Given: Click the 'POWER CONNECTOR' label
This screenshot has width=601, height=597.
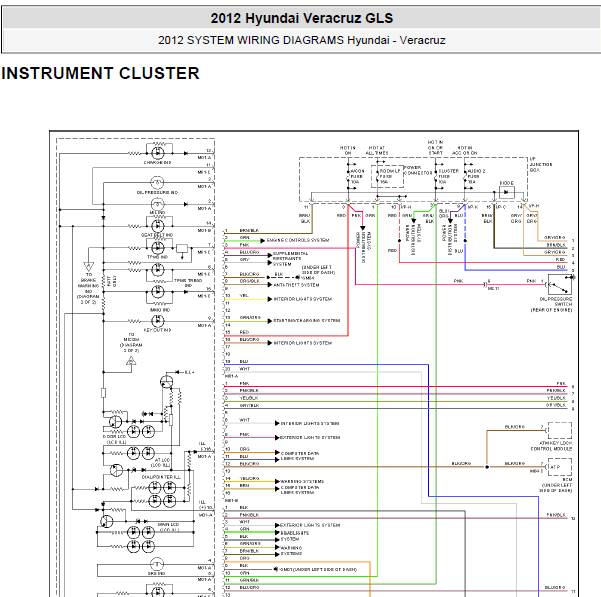Looking at the screenshot, I should [417, 170].
